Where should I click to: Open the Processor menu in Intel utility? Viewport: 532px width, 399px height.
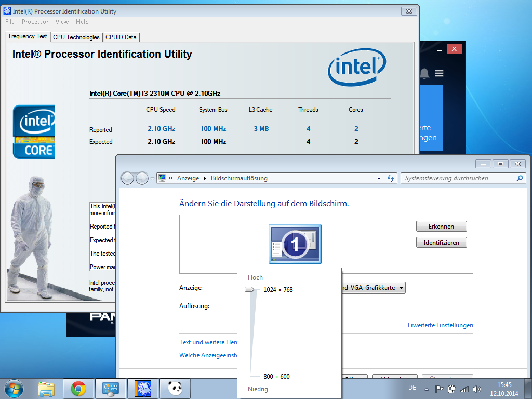(x=35, y=22)
